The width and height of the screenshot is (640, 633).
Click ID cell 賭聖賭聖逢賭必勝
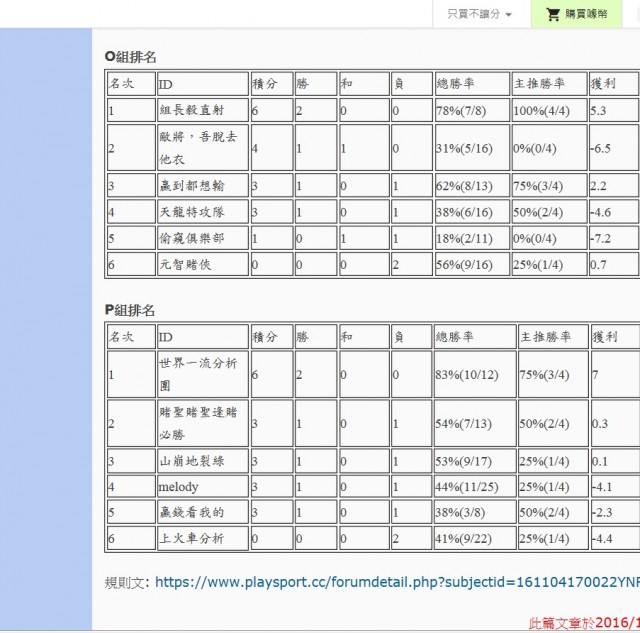[203, 423]
